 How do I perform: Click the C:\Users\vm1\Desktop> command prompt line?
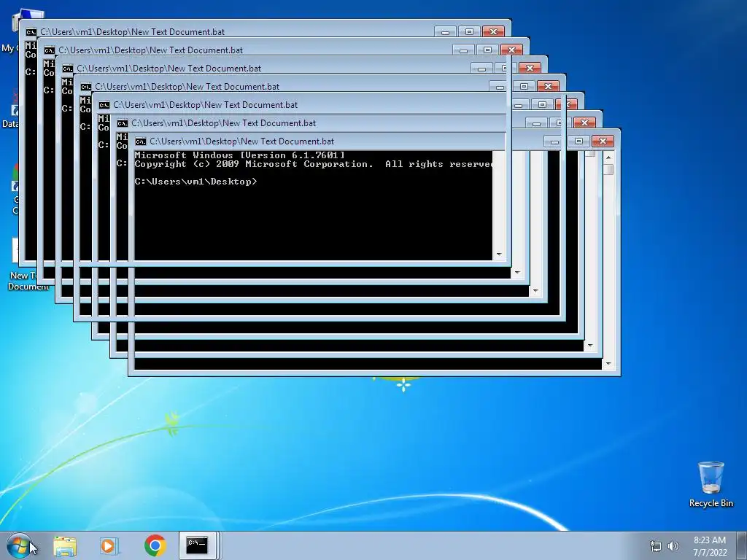[196, 182]
